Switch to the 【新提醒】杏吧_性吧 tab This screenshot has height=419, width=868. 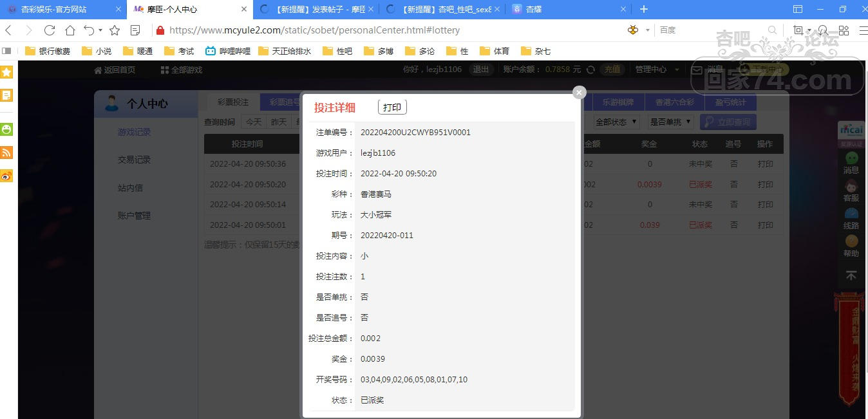[x=442, y=10]
